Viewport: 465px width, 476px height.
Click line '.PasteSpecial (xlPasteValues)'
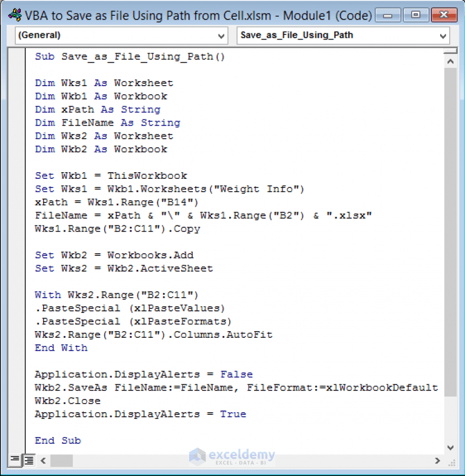pyautogui.click(x=130, y=309)
